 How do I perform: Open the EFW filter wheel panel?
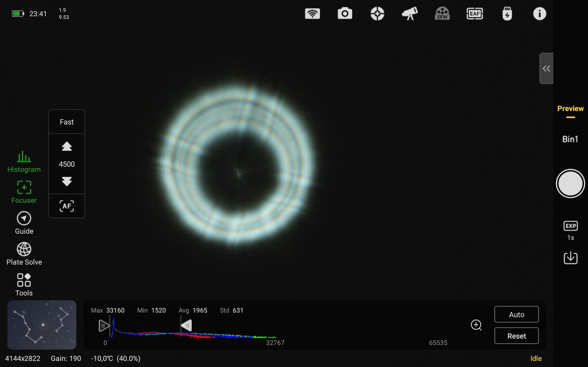(x=442, y=13)
